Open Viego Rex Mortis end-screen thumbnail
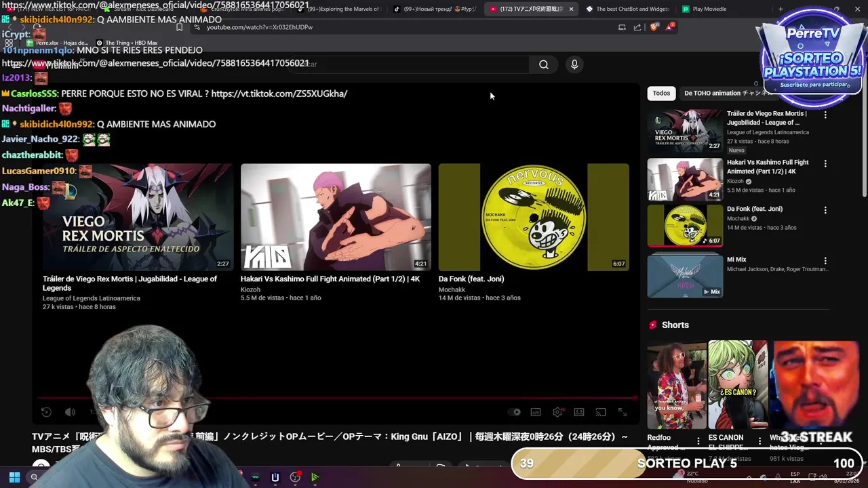Viewport: 868px width, 488px height. [x=138, y=217]
